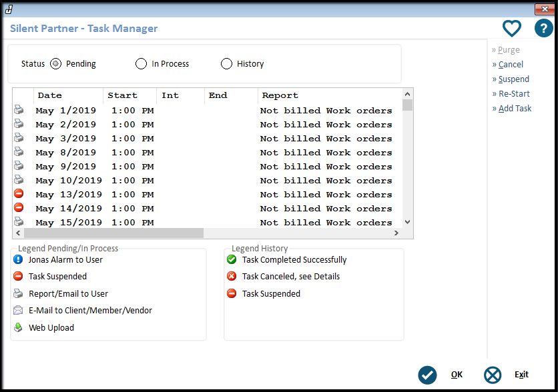Click the application logo in the title bar
The image size is (558, 392).
9,9
